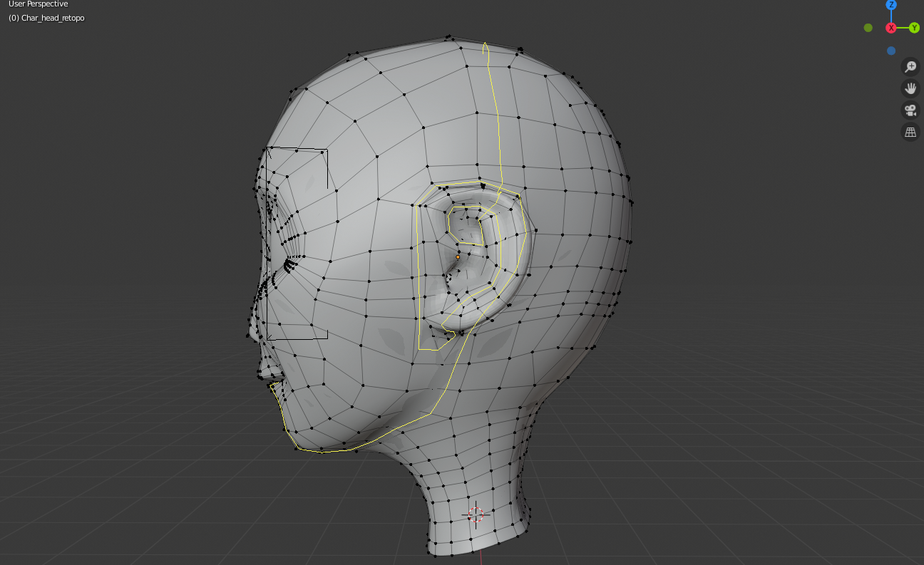Click the magnifying glass zoom icon

[x=910, y=66]
